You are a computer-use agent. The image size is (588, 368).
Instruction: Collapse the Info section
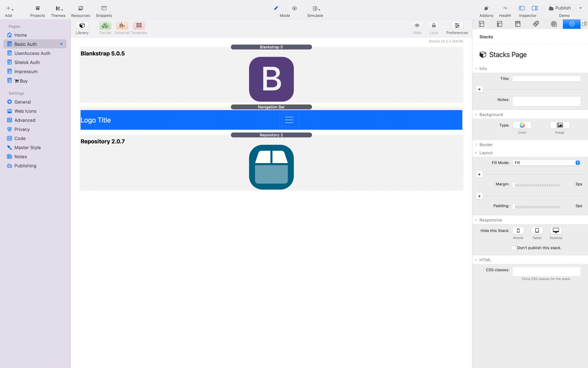click(x=476, y=69)
